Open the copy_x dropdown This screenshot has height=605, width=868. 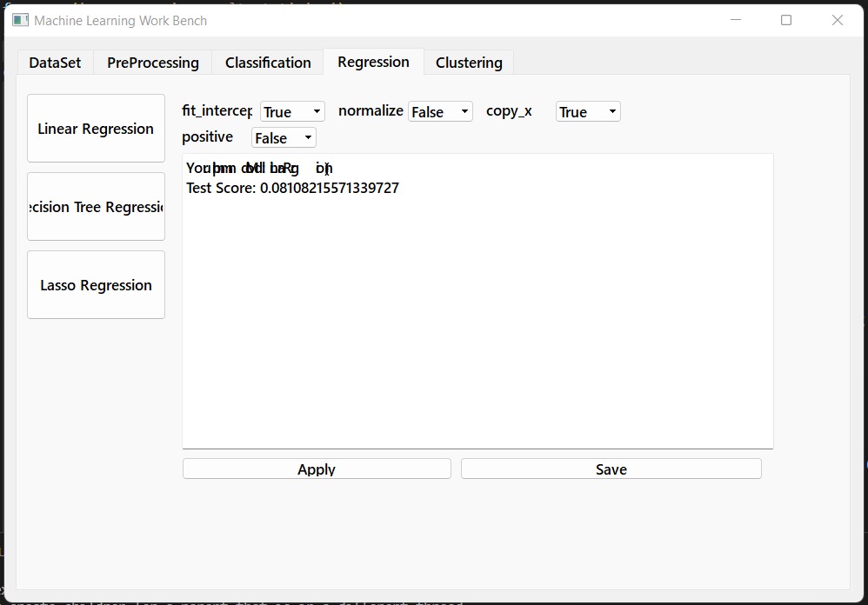tap(588, 112)
